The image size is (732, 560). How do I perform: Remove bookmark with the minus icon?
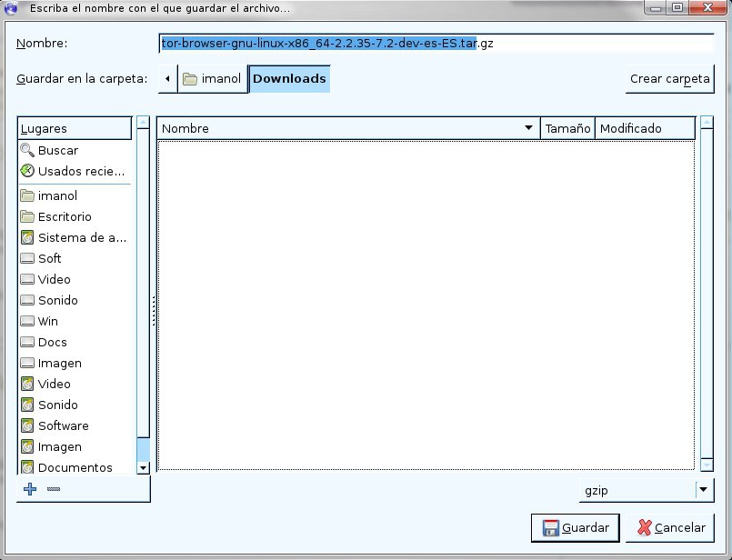pyautogui.click(x=54, y=489)
